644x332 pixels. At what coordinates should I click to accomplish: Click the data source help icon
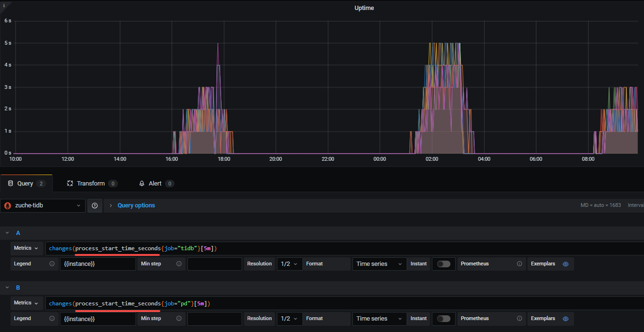pyautogui.click(x=95, y=205)
